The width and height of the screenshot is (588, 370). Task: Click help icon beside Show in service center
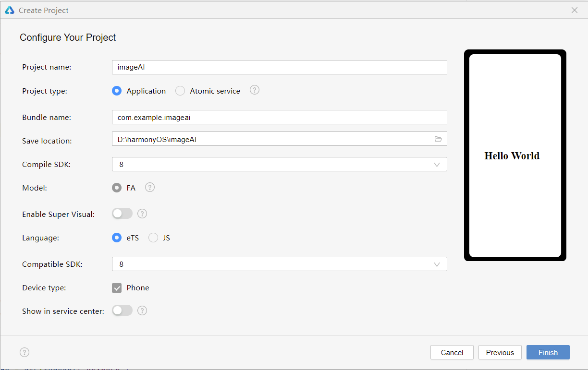point(142,310)
